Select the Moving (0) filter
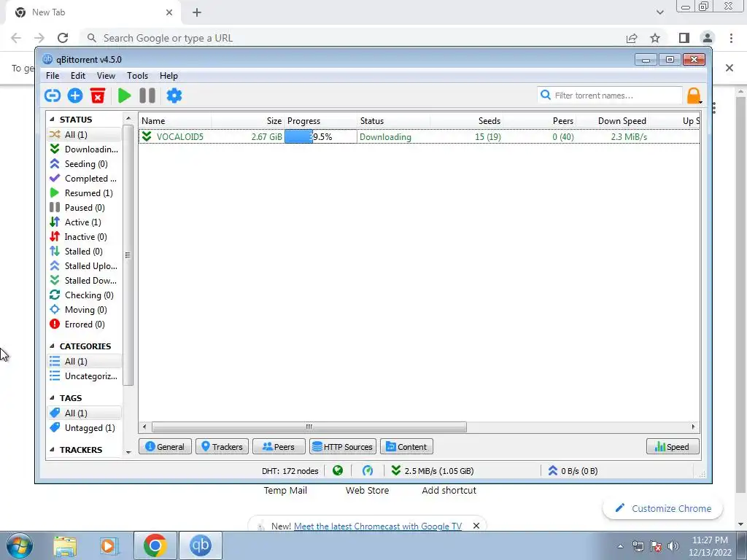Screen dimensions: 747x560 pos(85,309)
